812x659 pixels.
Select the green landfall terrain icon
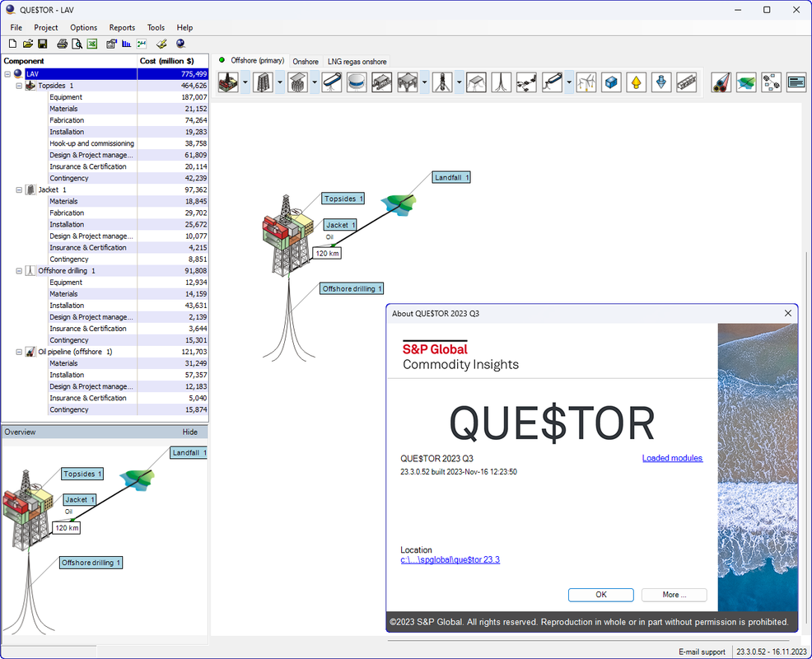(746, 82)
